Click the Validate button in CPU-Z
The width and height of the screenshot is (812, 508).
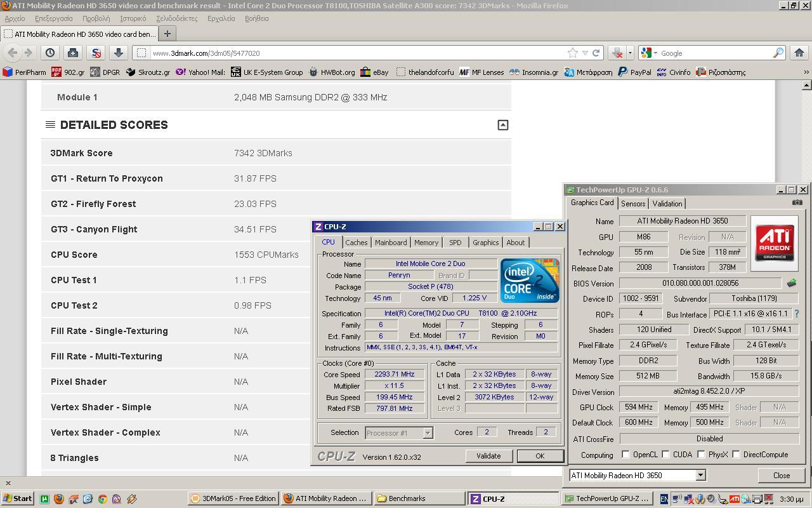(x=488, y=456)
